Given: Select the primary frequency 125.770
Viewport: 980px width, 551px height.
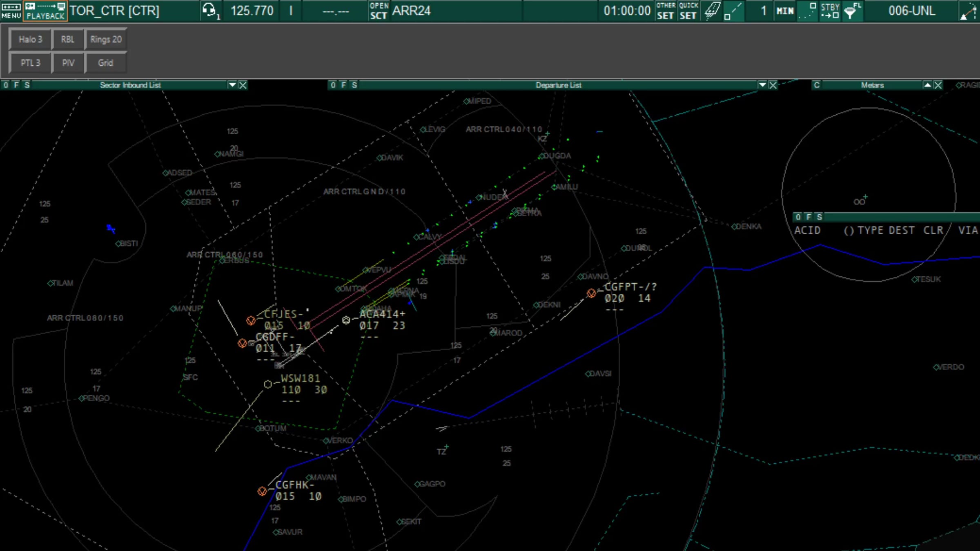Looking at the screenshot, I should click(252, 11).
